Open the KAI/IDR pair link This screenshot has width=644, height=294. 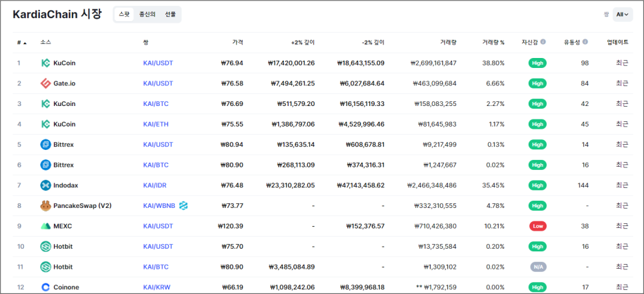(x=157, y=185)
